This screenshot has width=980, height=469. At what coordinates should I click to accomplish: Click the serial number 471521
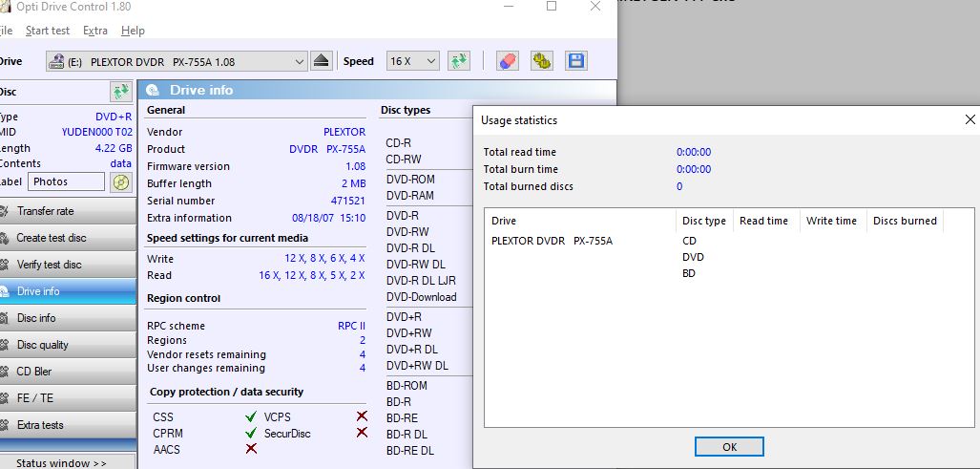(x=348, y=201)
